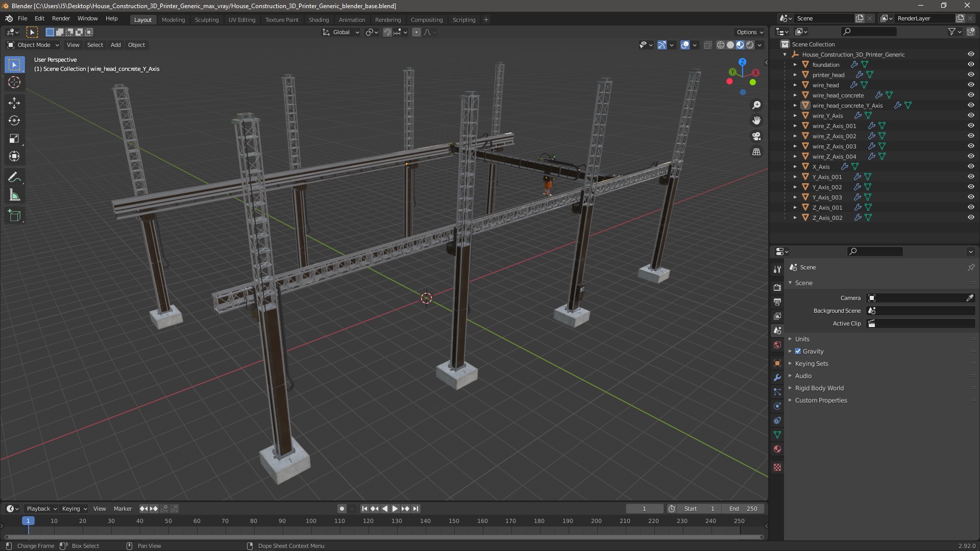
Task: Open the Modifiers properties tab
Action: click(777, 378)
